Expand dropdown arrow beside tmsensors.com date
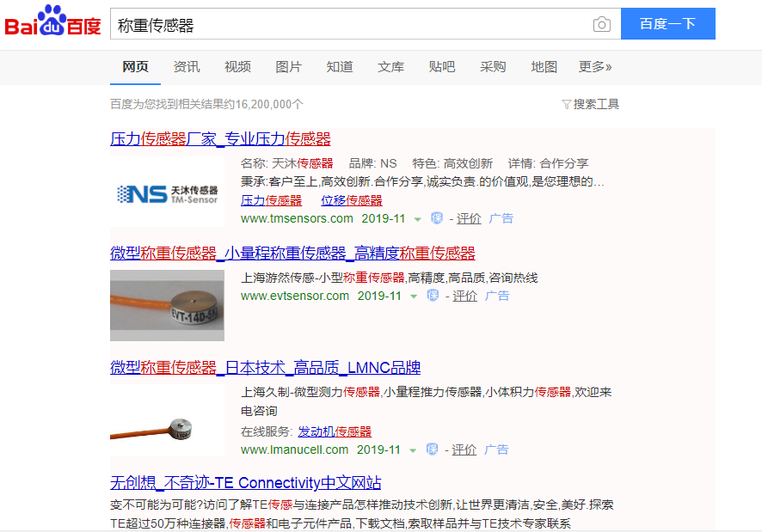762x532 pixels. (417, 219)
